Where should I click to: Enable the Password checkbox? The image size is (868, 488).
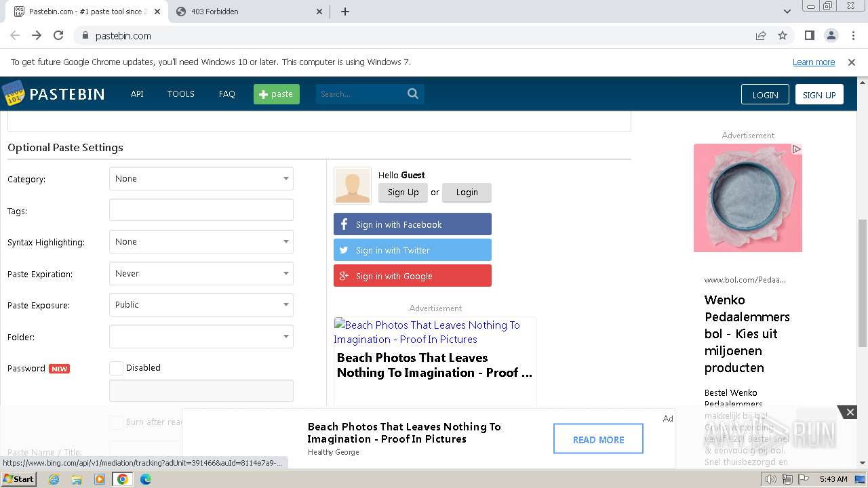(x=116, y=368)
